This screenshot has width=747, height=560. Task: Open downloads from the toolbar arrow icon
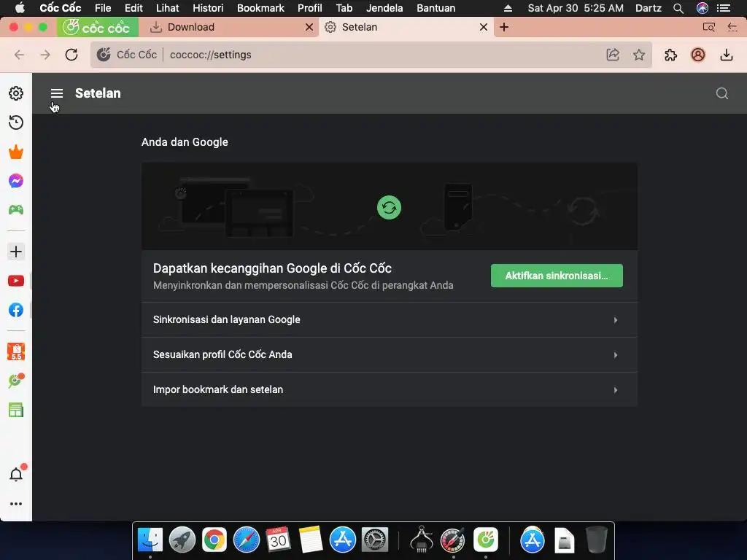(x=726, y=55)
